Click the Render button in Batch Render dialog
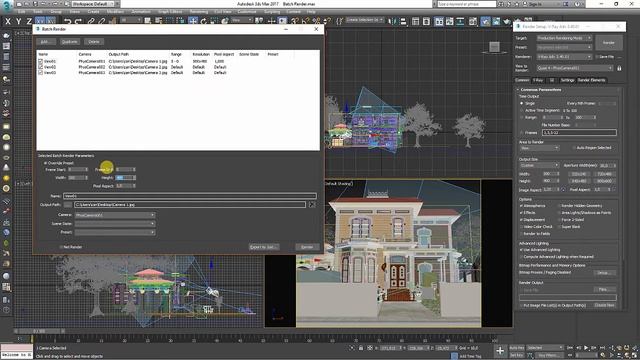This screenshot has height=360, width=640. click(x=307, y=247)
